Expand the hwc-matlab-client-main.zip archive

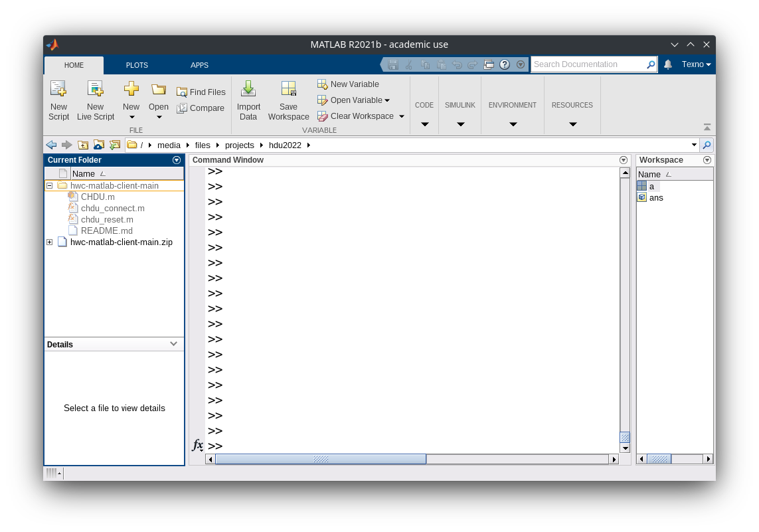click(50, 242)
